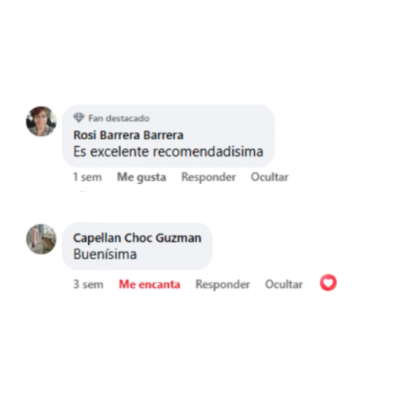This screenshot has height=400, width=400.
Task: Click the Capellan Choc Guzman name link
Action: [137, 238]
